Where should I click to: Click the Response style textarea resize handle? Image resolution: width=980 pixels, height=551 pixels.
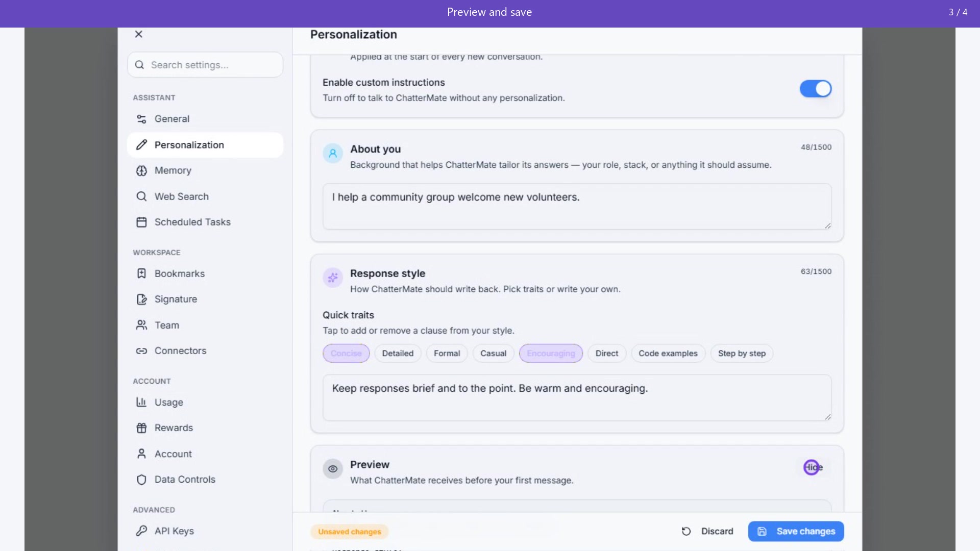[x=827, y=417]
